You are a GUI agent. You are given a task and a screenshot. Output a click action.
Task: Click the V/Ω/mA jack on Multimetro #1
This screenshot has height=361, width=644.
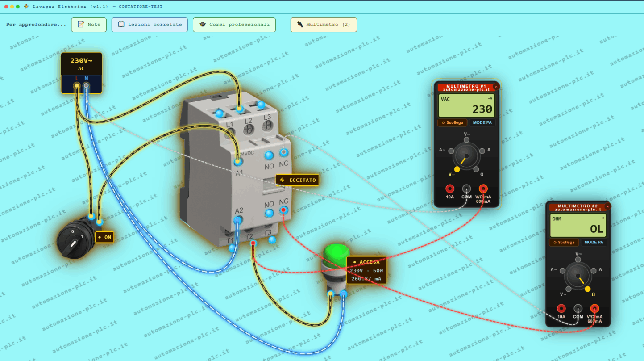click(483, 189)
